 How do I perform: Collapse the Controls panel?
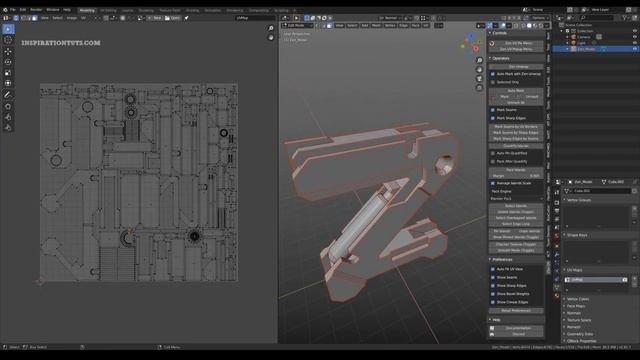498,33
